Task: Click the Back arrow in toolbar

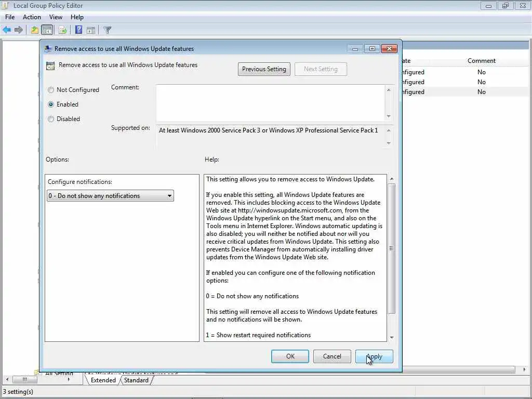Action: coord(7,30)
